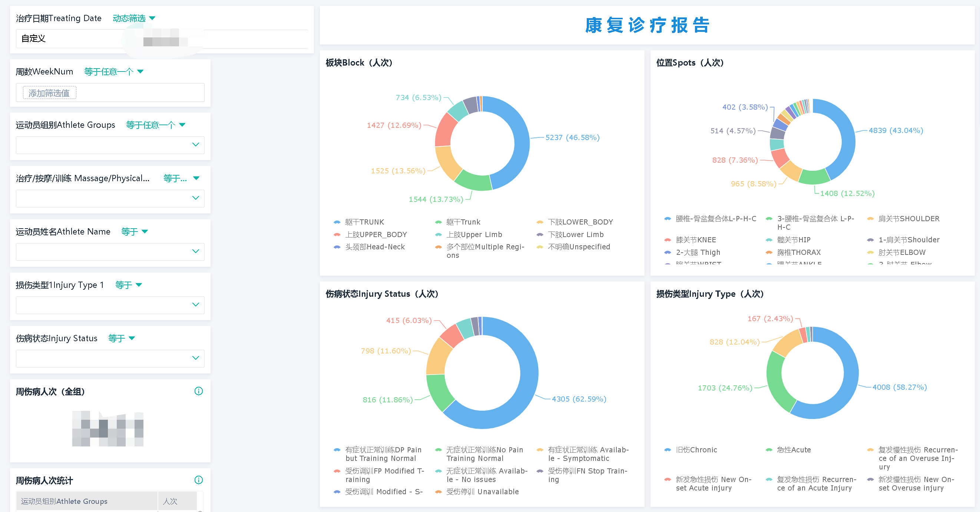Open 等于任意一个 condition for 周数WeekNum
Screen dimensions: 980x512
113,72
